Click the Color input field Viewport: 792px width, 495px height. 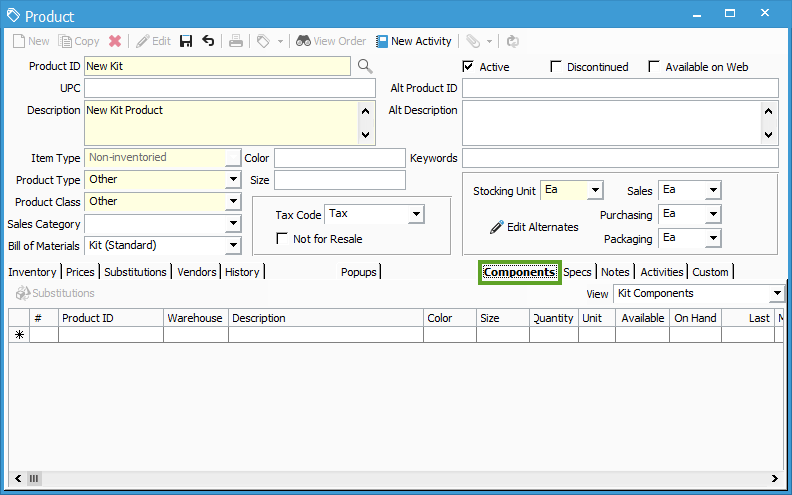pos(340,158)
